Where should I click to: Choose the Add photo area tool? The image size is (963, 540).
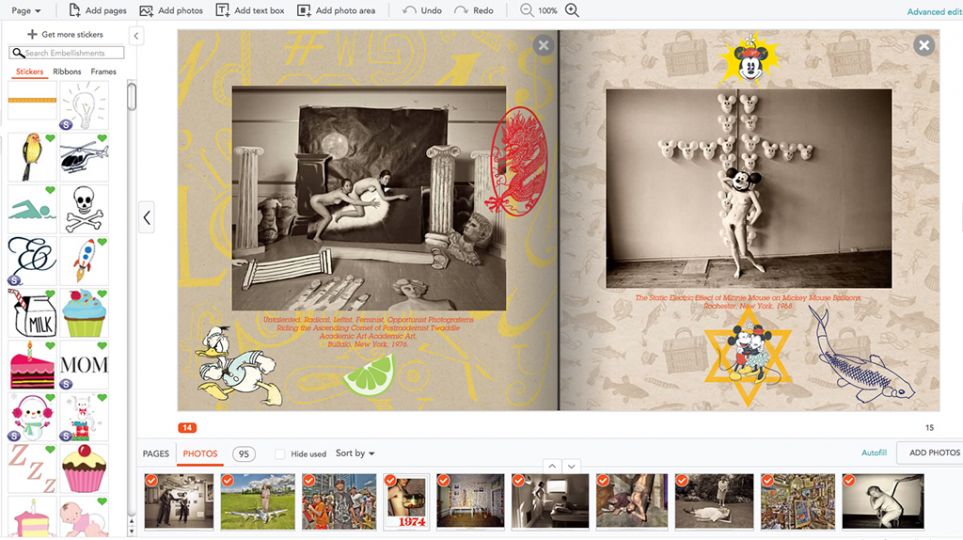303,10
